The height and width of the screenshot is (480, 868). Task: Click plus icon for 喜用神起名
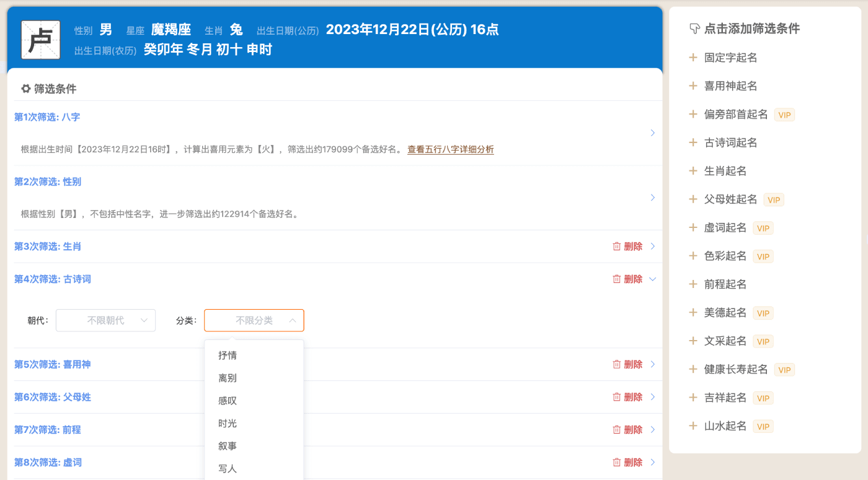click(693, 86)
